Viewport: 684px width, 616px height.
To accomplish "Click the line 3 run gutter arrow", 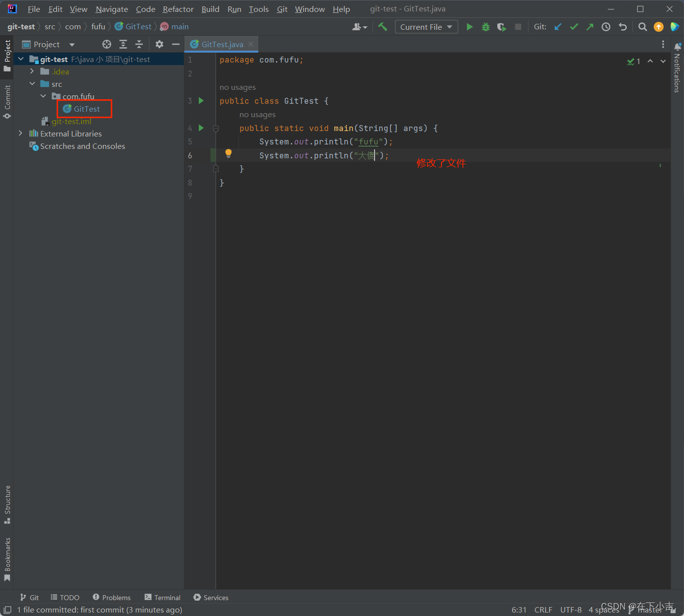I will (x=201, y=101).
